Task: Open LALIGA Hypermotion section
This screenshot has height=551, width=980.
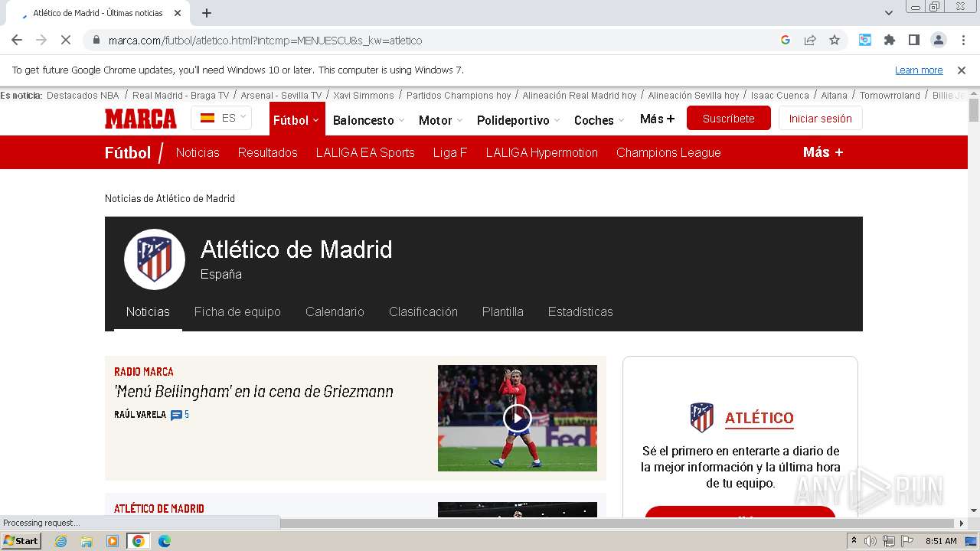Action: (542, 152)
